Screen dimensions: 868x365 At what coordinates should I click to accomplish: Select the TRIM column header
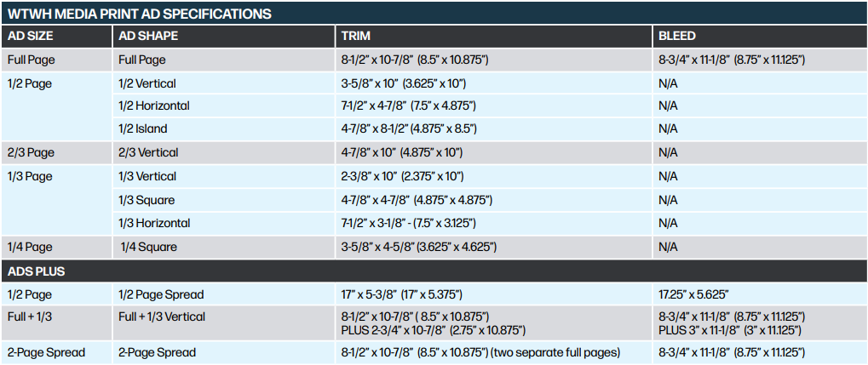(x=355, y=36)
